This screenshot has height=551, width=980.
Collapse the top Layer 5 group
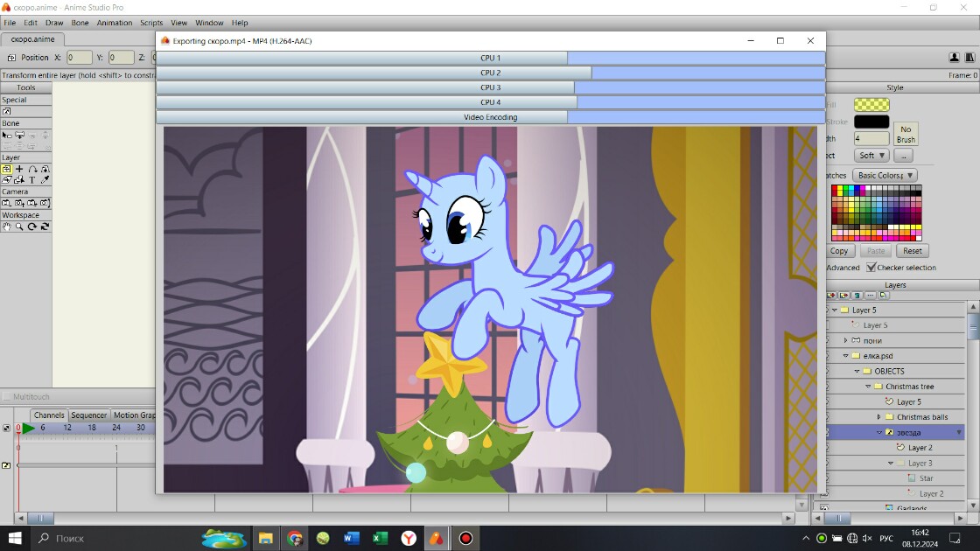point(835,310)
